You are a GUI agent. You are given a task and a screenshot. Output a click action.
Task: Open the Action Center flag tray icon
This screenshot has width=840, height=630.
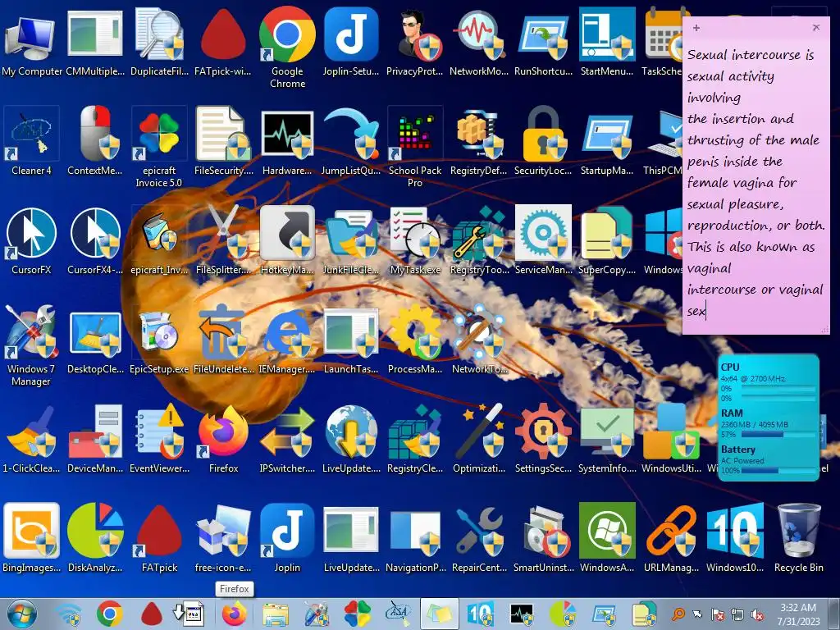point(717,614)
